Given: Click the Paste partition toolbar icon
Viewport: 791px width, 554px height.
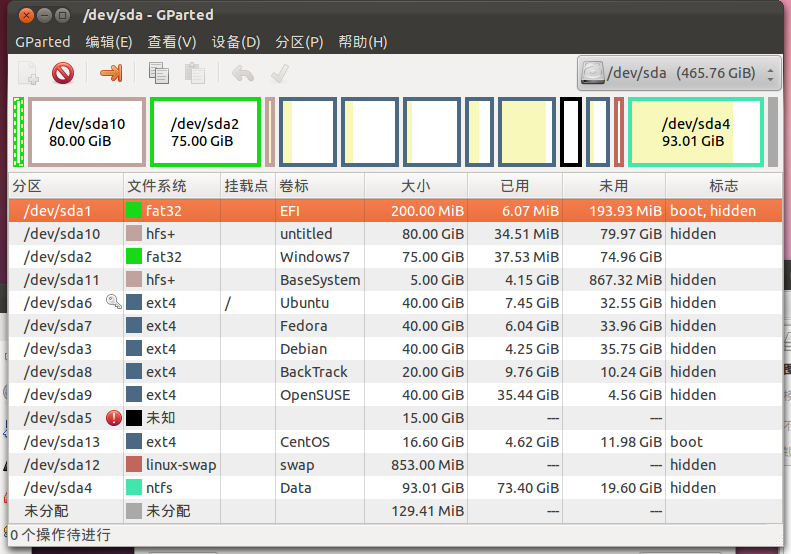Looking at the screenshot, I should [x=195, y=73].
